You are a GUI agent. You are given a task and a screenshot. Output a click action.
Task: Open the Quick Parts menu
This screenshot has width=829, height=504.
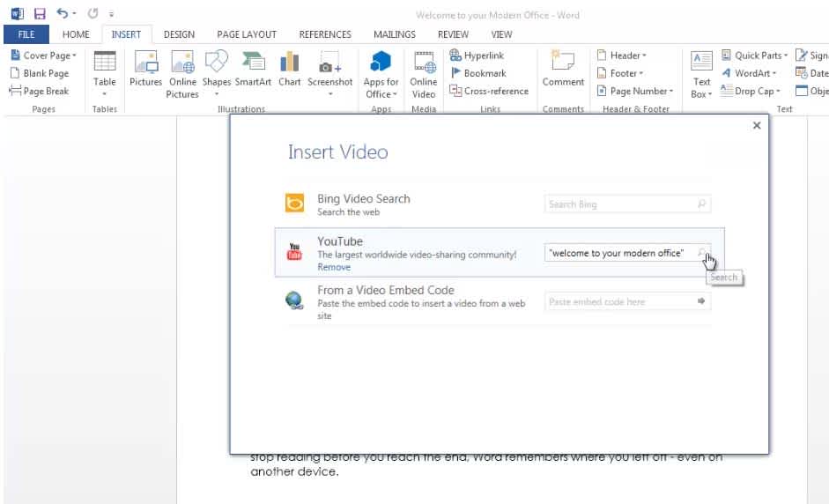pos(754,55)
